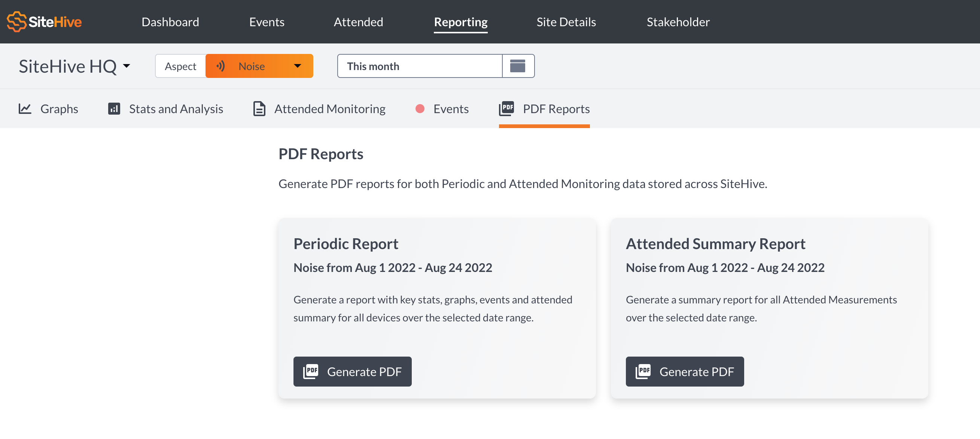Click the Noise sound-wave icon
Screen dimensions: 980x439
click(x=220, y=66)
